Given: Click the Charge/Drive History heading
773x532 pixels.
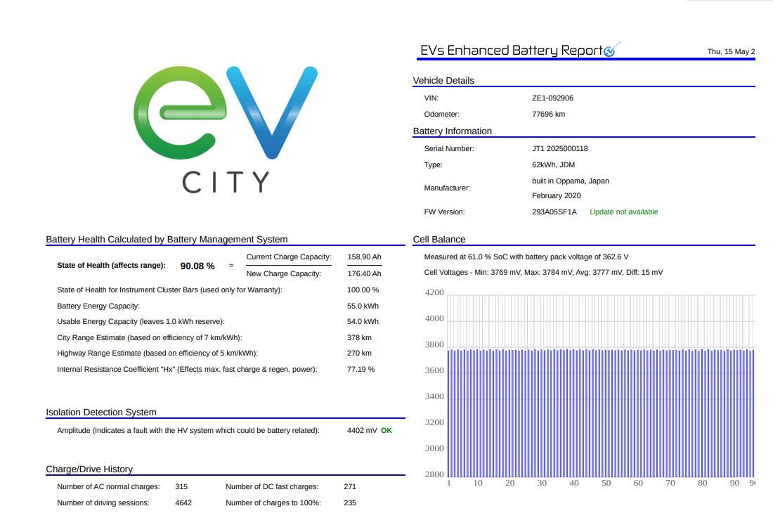Looking at the screenshot, I should coord(89,469).
